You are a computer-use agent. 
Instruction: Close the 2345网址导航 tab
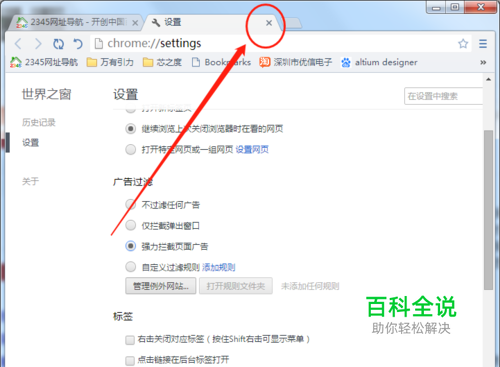(x=135, y=23)
